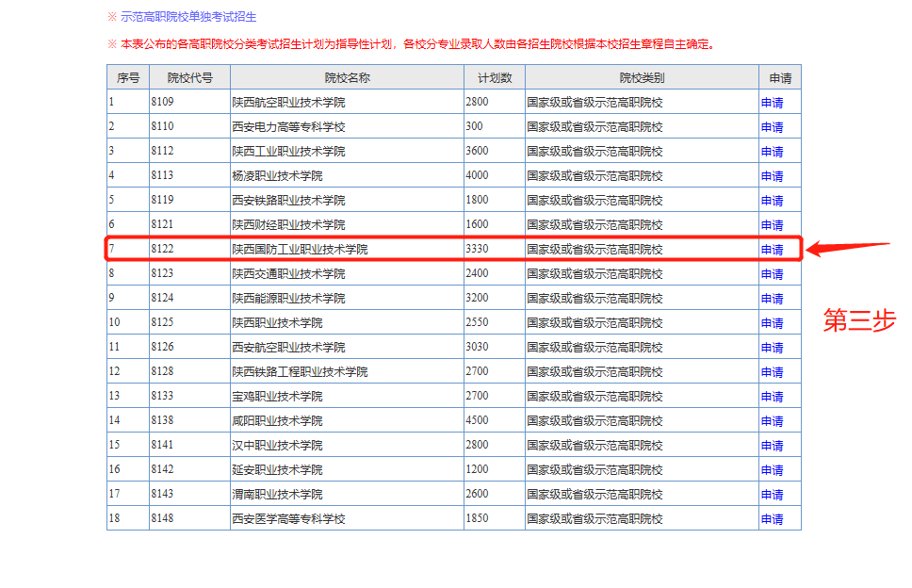Screen dimensions: 912x588
Task: Click 申请 for 咸阳职业技术学院
Action: [772, 420]
